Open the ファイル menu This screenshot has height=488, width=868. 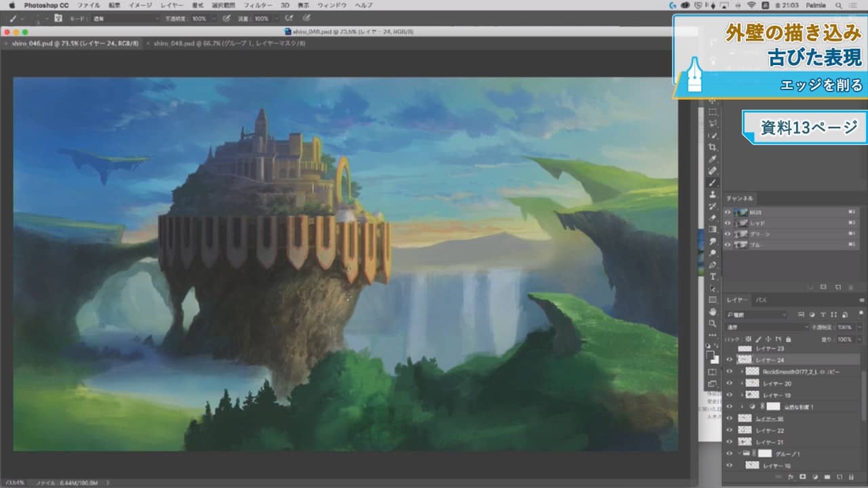coord(89,5)
